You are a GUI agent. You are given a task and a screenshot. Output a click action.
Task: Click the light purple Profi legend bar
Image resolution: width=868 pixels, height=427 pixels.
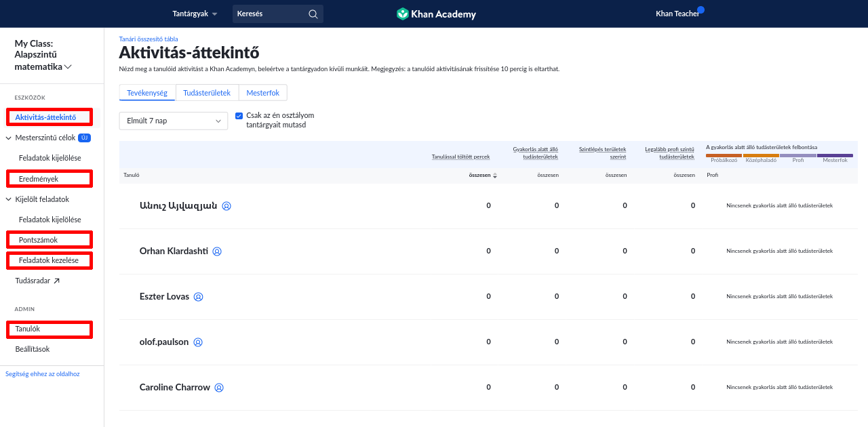798,156
